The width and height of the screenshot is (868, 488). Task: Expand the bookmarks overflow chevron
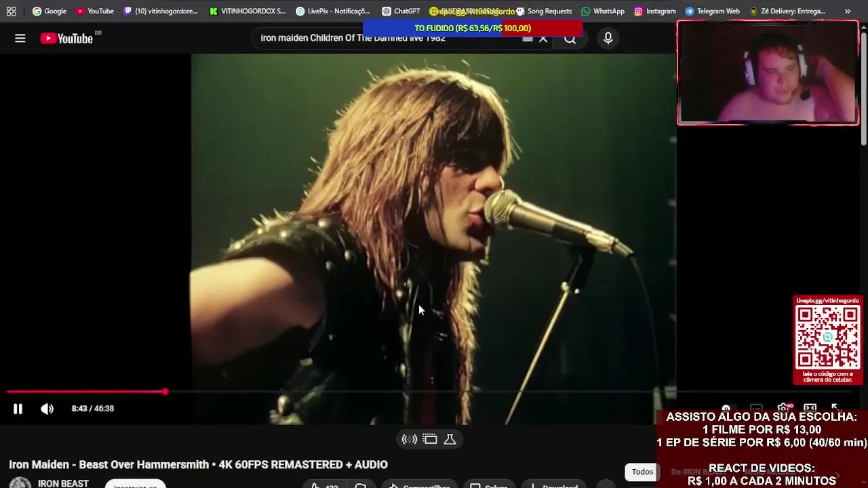click(x=848, y=11)
